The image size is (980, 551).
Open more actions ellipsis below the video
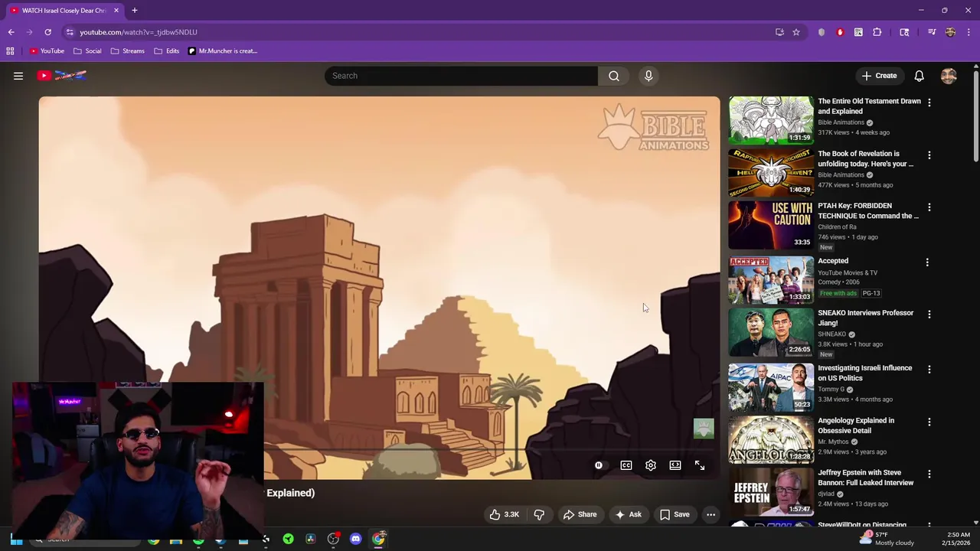(x=710, y=514)
